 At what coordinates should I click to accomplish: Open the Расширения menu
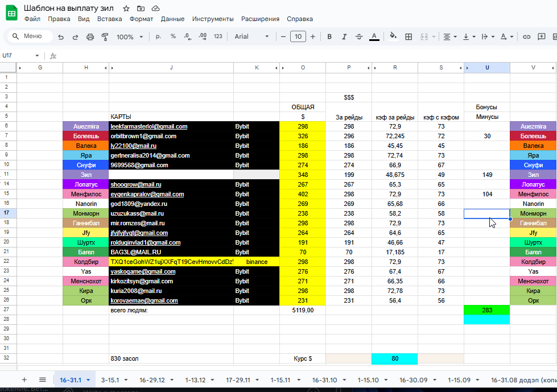click(260, 19)
